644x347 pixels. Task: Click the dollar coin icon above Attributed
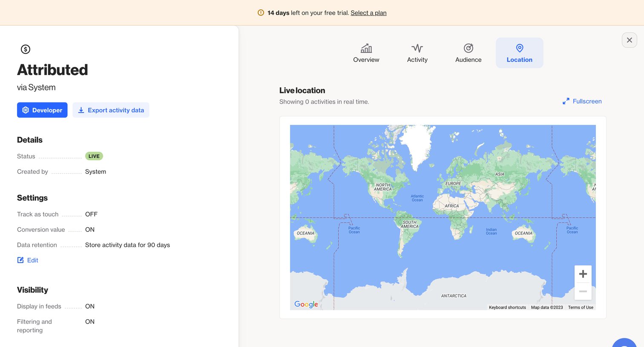[26, 49]
